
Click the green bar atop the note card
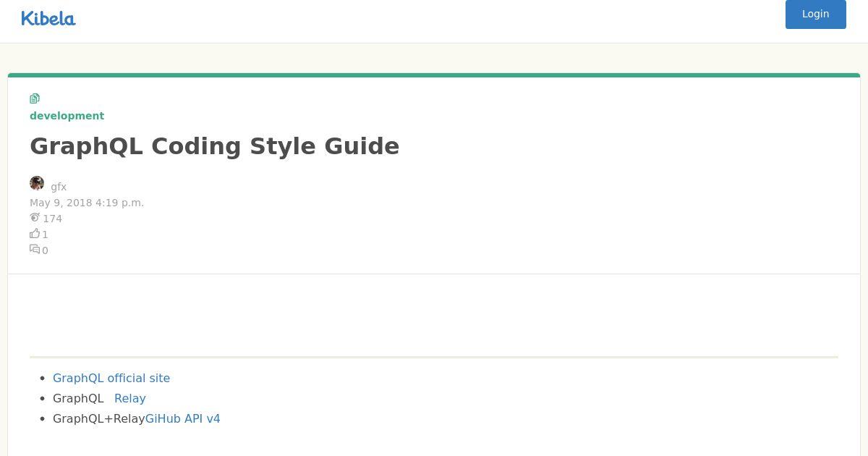click(434, 75)
